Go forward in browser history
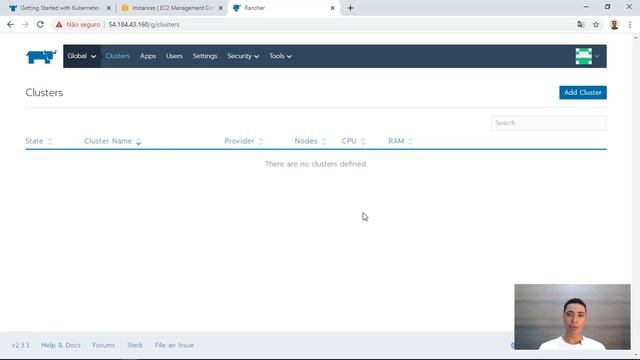The width and height of the screenshot is (640, 360). [25, 24]
